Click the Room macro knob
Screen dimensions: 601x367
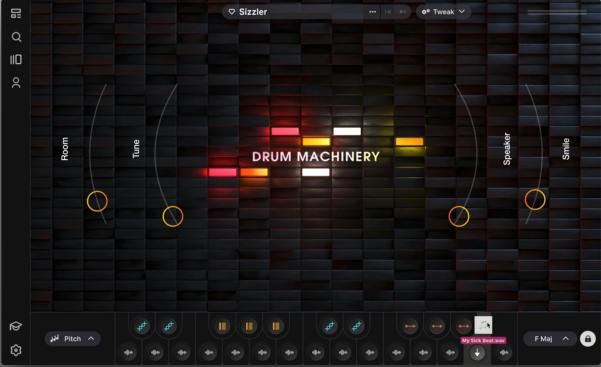[97, 201]
